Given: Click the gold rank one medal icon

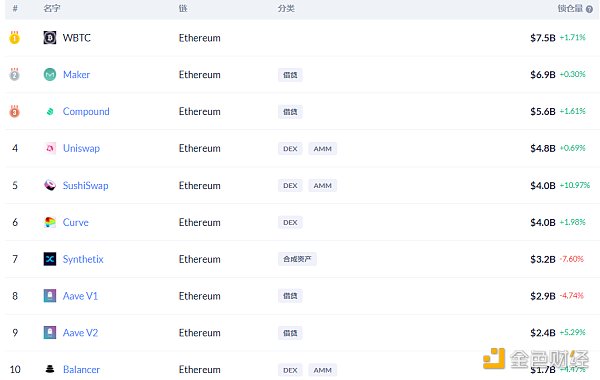Looking at the screenshot, I should 15,38.
